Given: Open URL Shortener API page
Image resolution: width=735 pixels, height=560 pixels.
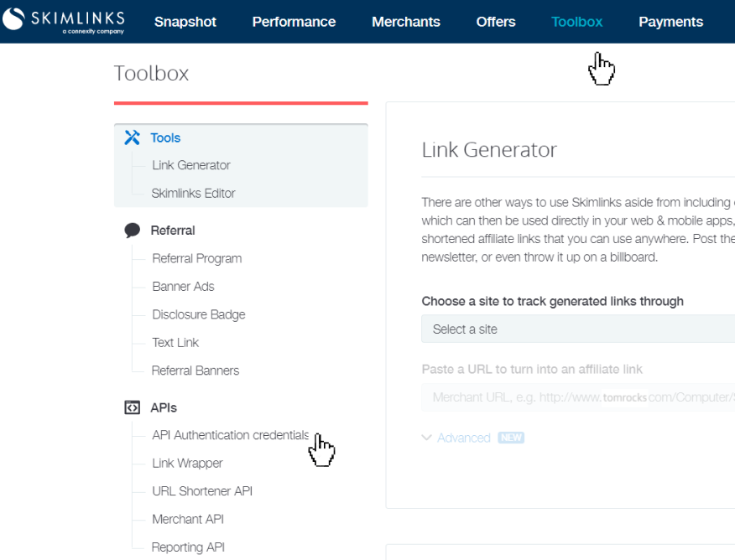Looking at the screenshot, I should tap(202, 491).
